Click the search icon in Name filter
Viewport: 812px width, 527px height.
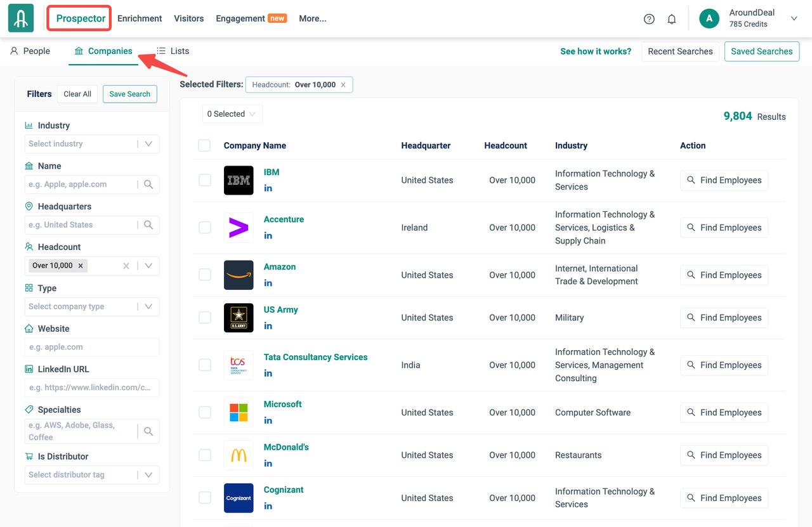[148, 185]
